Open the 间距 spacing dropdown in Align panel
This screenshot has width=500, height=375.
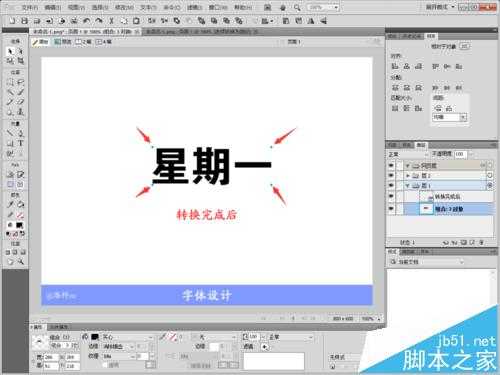pos(450,117)
